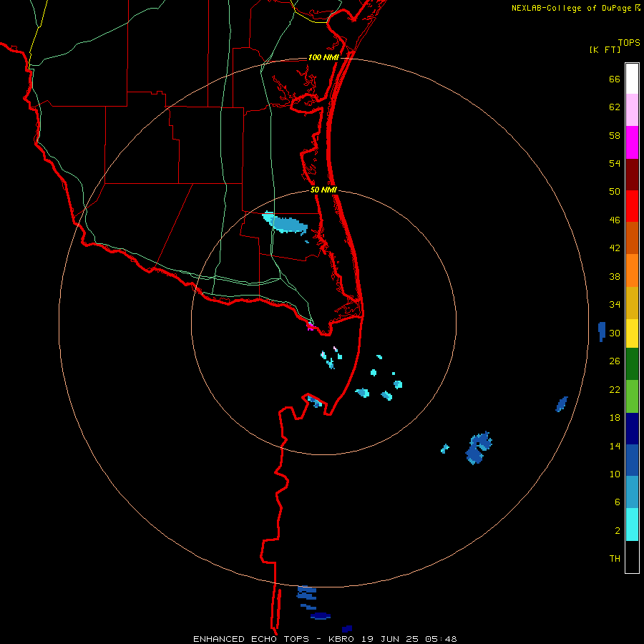Click the large blue echo cluster offshore to the southeast
The image size is (644, 644).
coord(479,448)
